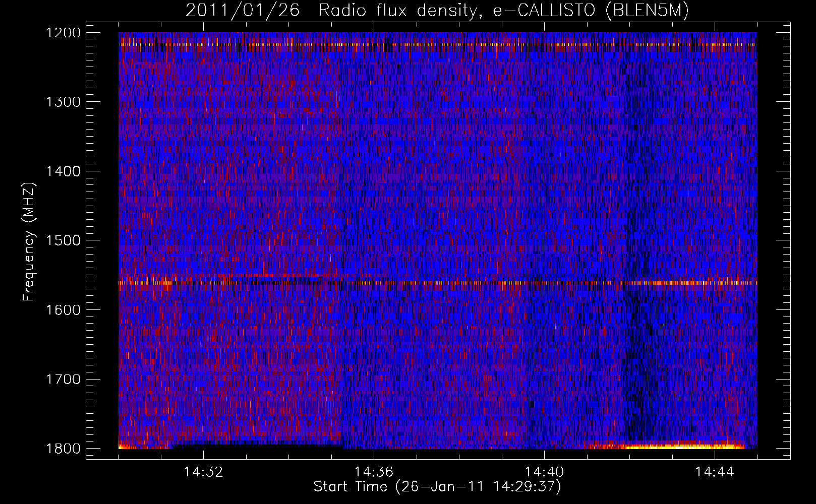Image resolution: width=816 pixels, height=504 pixels.
Task: Click the 1600 frequency tick label
Action: coord(64,310)
